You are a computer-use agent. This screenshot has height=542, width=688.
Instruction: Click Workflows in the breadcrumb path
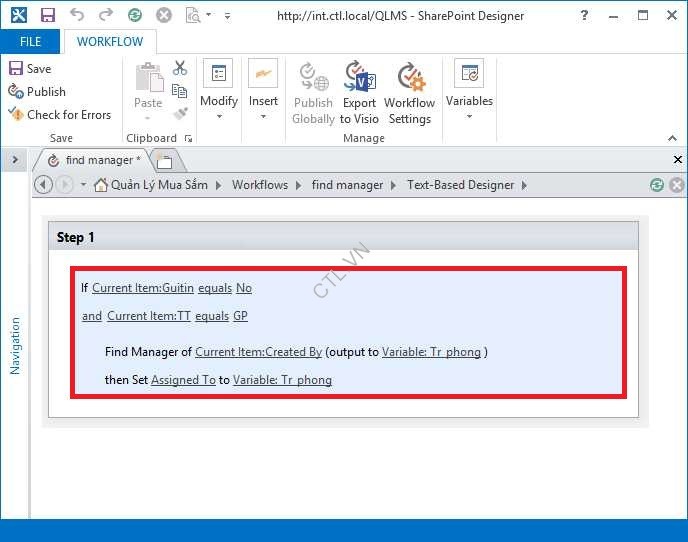click(259, 185)
